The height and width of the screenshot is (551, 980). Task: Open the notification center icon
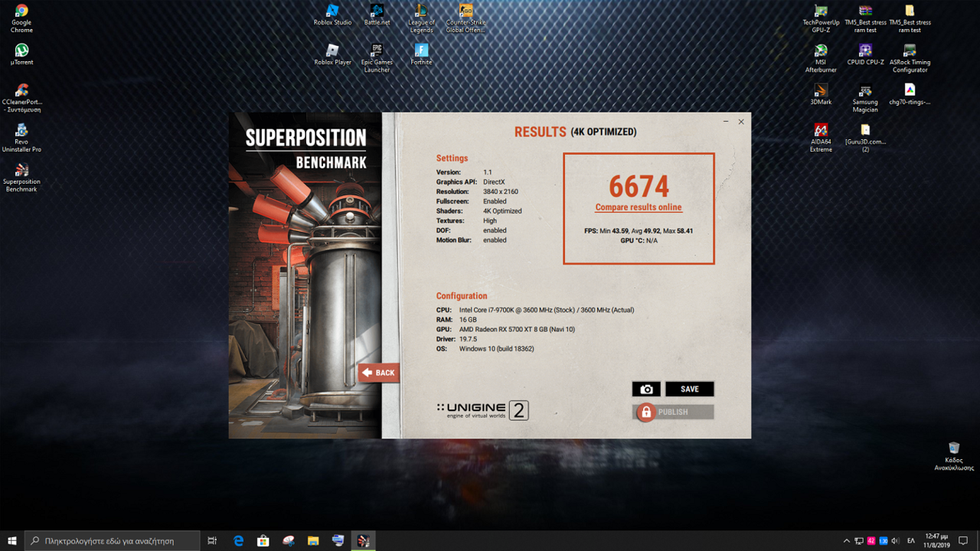964,541
